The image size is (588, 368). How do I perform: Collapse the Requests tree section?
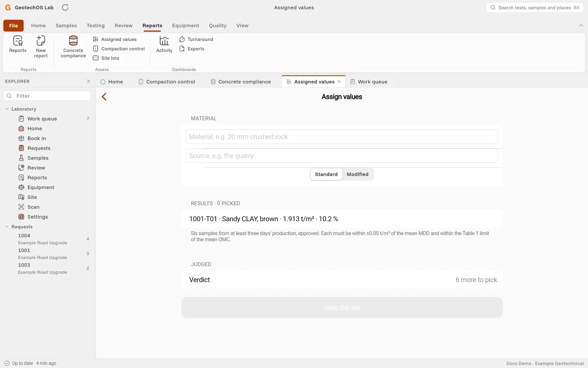(7, 227)
